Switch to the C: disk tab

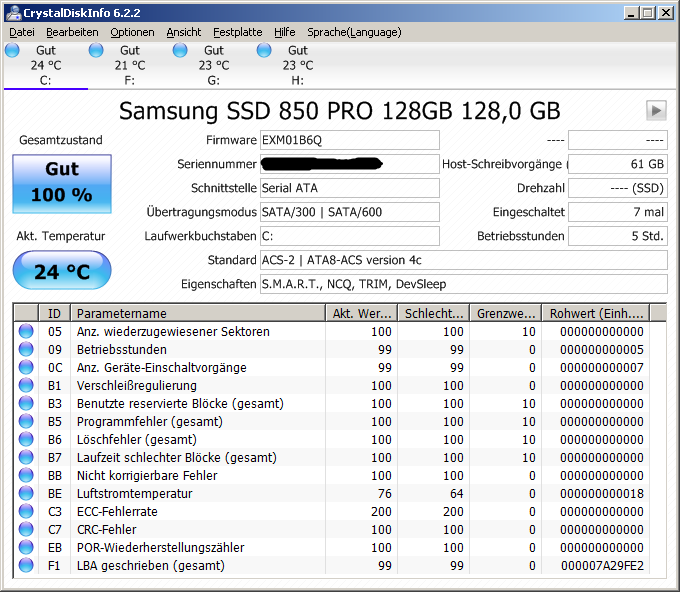[46, 65]
